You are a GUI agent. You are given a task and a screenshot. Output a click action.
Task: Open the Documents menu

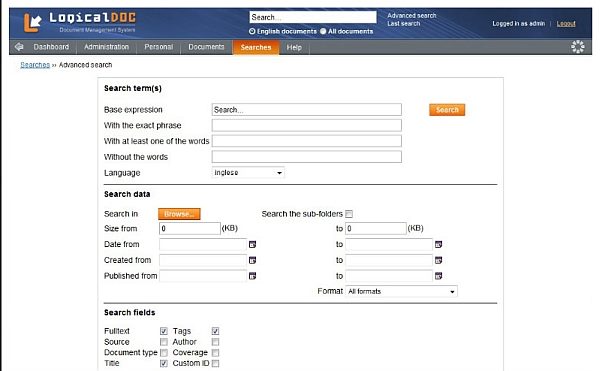pos(206,47)
